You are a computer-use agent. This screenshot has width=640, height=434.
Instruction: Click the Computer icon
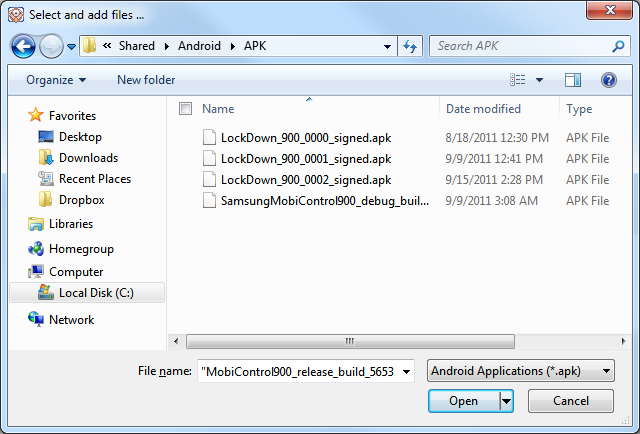36,271
